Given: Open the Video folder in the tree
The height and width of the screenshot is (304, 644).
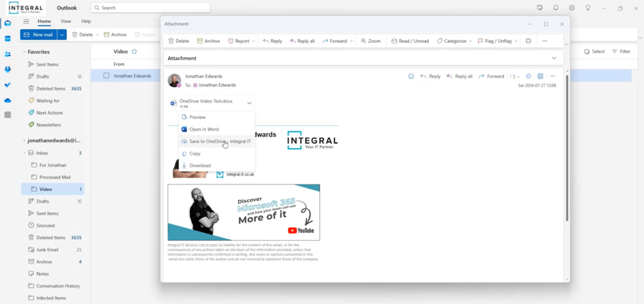Looking at the screenshot, I should tap(53, 189).
